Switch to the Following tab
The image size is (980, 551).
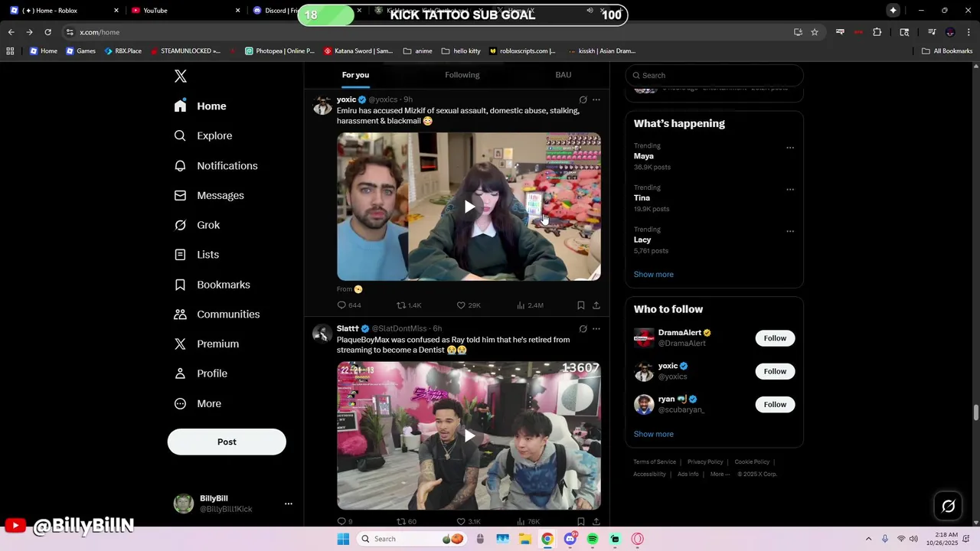pyautogui.click(x=462, y=75)
